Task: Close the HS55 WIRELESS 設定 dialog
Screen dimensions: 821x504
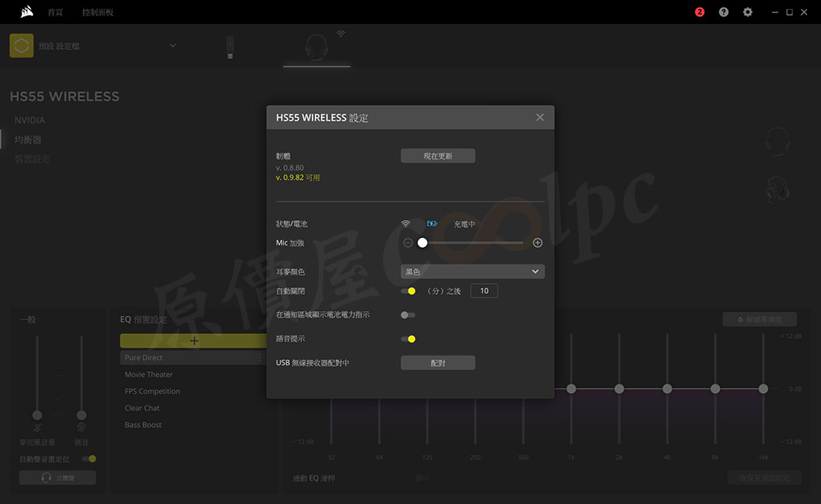Action: 540,117
